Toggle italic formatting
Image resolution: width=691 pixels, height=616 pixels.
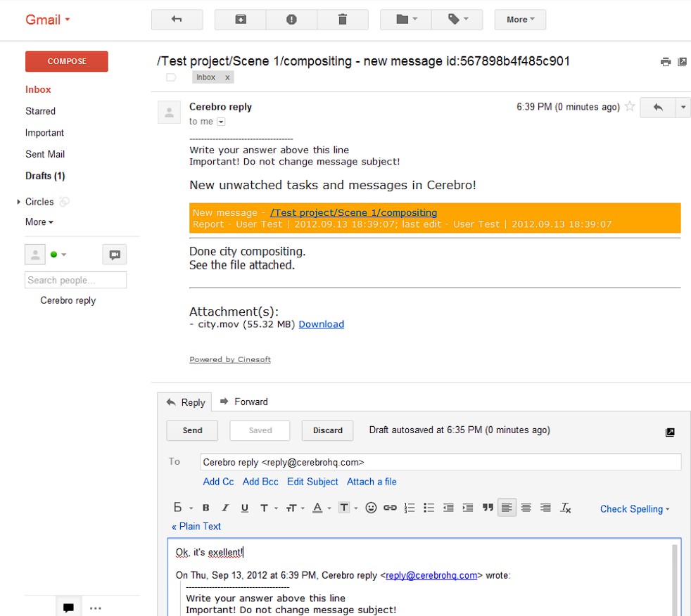coord(225,508)
